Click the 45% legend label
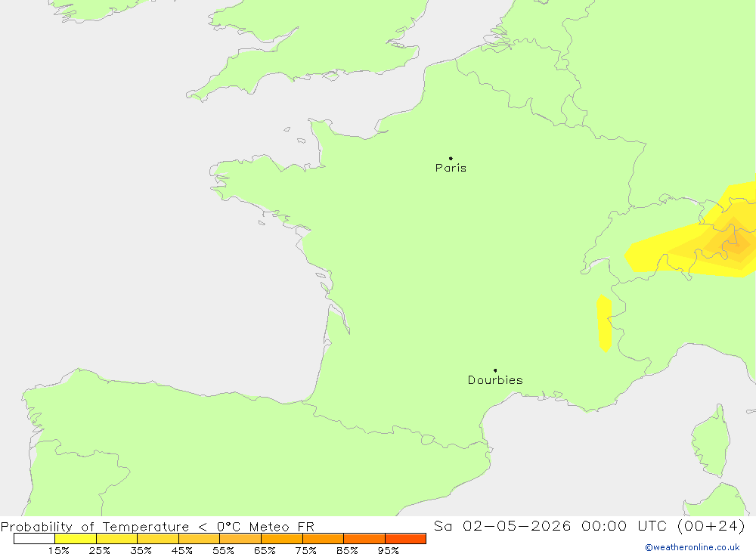The width and height of the screenshot is (756, 554). [x=181, y=550]
